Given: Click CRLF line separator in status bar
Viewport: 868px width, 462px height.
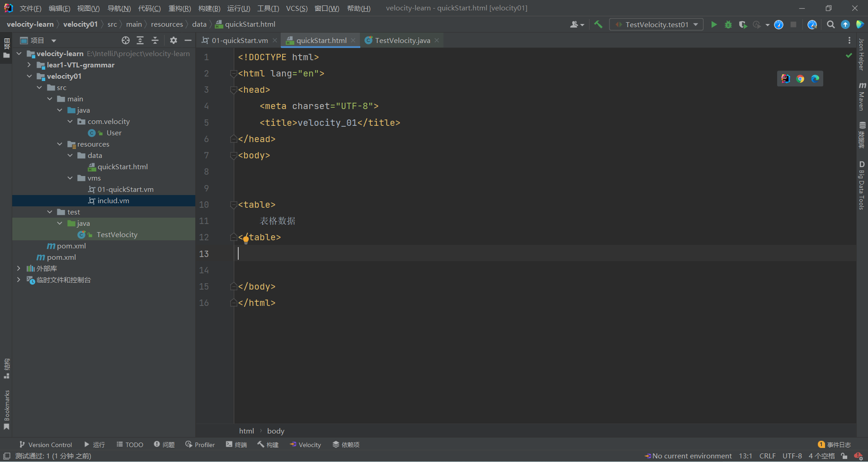Looking at the screenshot, I should pos(767,456).
